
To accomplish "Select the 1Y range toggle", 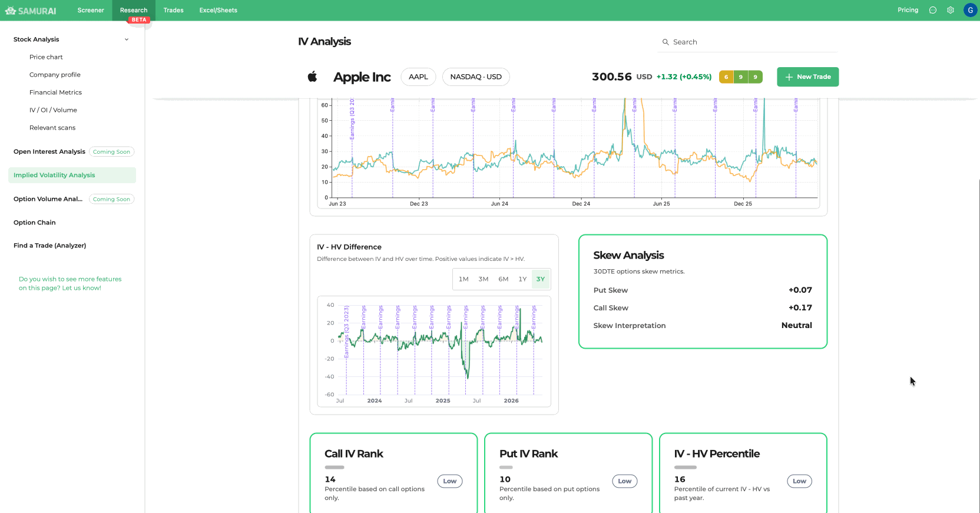I will click(x=522, y=279).
